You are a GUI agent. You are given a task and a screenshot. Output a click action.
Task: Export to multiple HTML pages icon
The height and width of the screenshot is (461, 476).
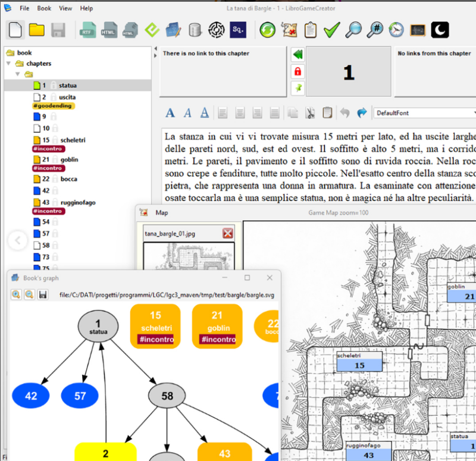click(130, 30)
